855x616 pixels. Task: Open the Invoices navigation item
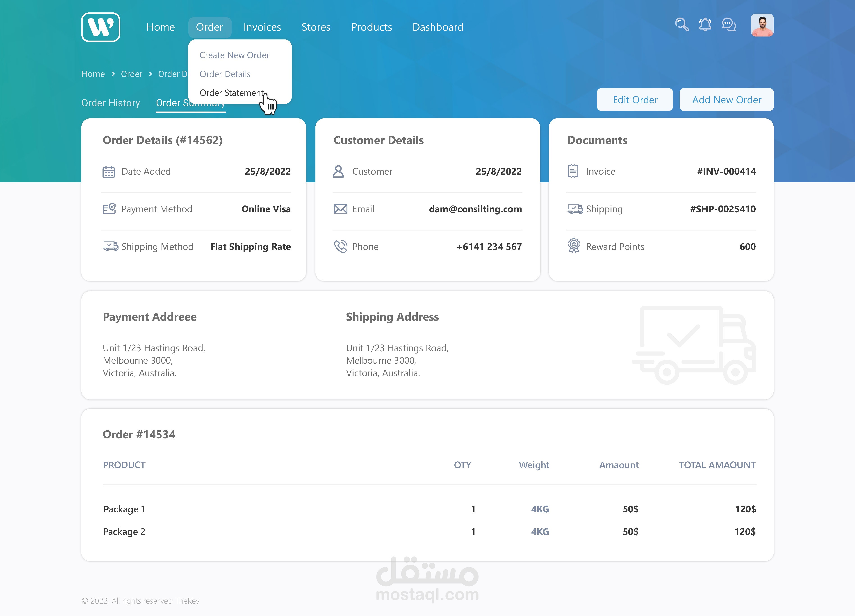click(262, 27)
